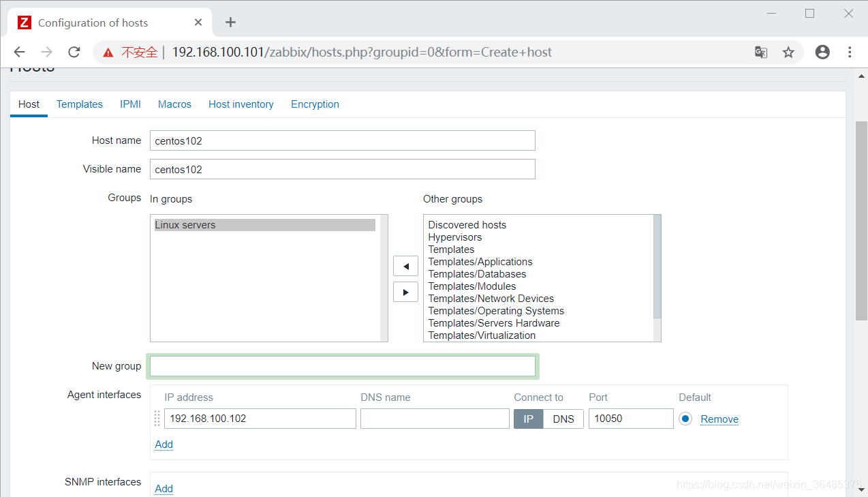Bookmark this page with the star icon
The height and width of the screenshot is (497, 868).
point(788,52)
